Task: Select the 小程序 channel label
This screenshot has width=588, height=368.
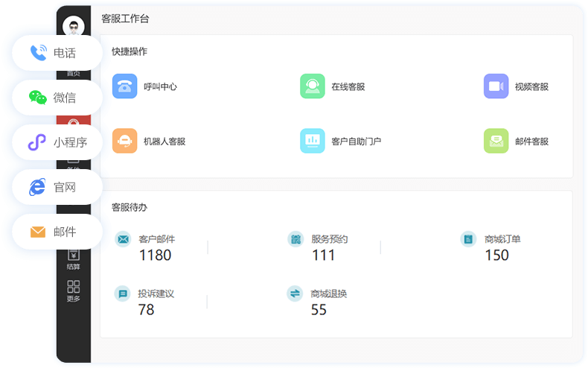Action: click(71, 142)
